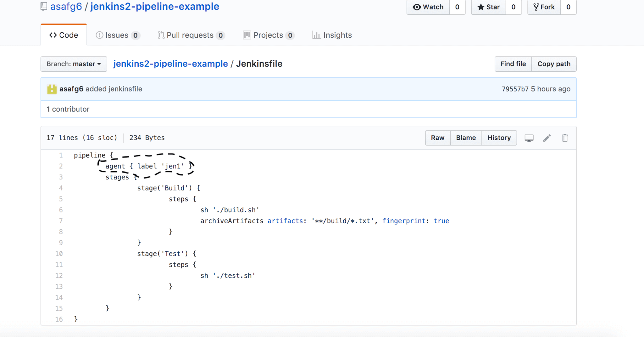The height and width of the screenshot is (337, 644).
Task: Open the Pull requests tab
Action: pyautogui.click(x=191, y=35)
